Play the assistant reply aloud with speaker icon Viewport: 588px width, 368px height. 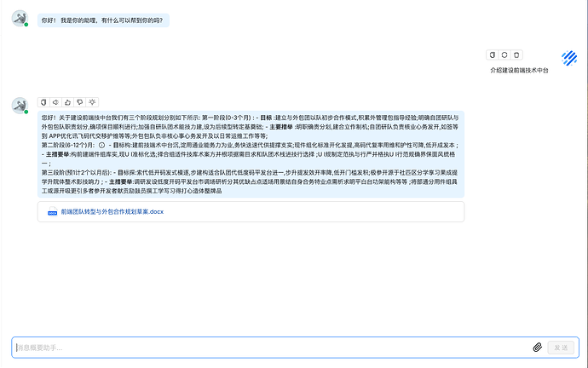(55, 102)
